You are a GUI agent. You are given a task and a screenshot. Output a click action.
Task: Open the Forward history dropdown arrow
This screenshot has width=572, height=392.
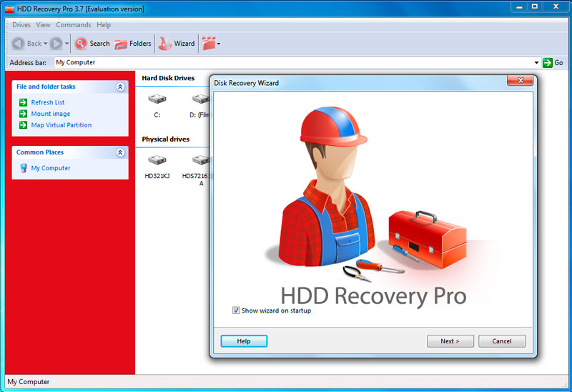pos(66,44)
